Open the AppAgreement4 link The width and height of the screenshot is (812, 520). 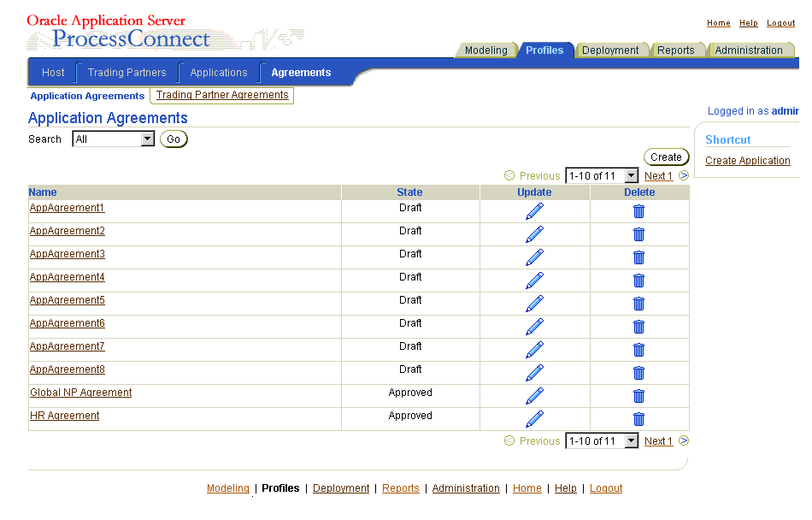click(68, 277)
